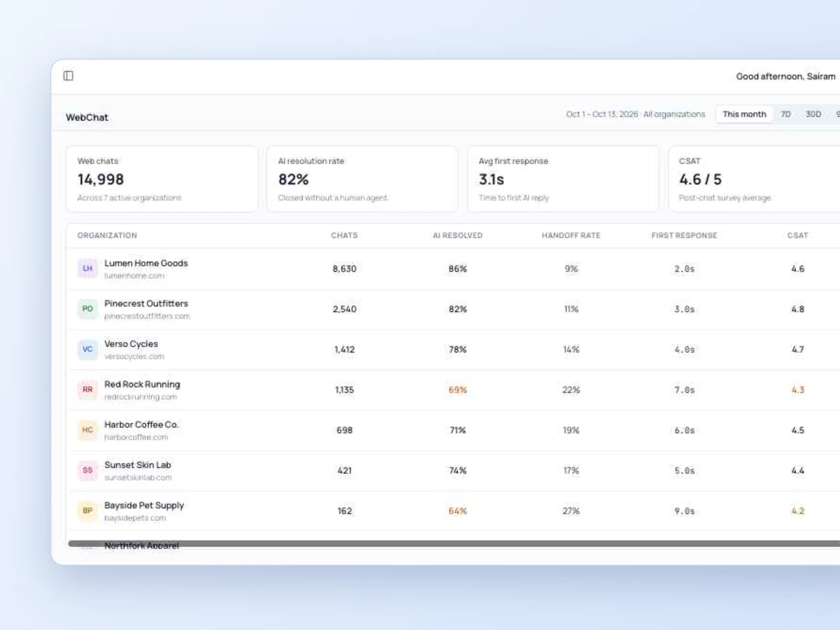
Task: Sort by the Handoff Rate column header
Action: (571, 235)
